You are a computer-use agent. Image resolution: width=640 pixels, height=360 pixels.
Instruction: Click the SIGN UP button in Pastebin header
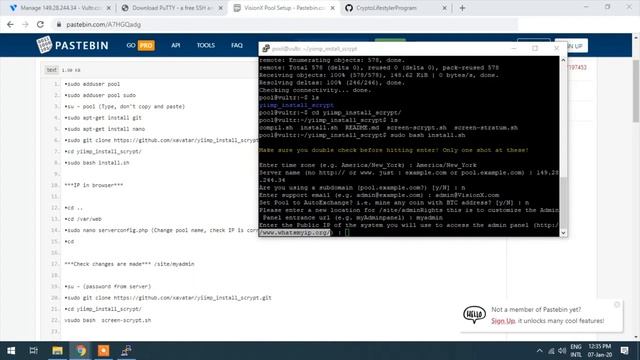pos(571,46)
